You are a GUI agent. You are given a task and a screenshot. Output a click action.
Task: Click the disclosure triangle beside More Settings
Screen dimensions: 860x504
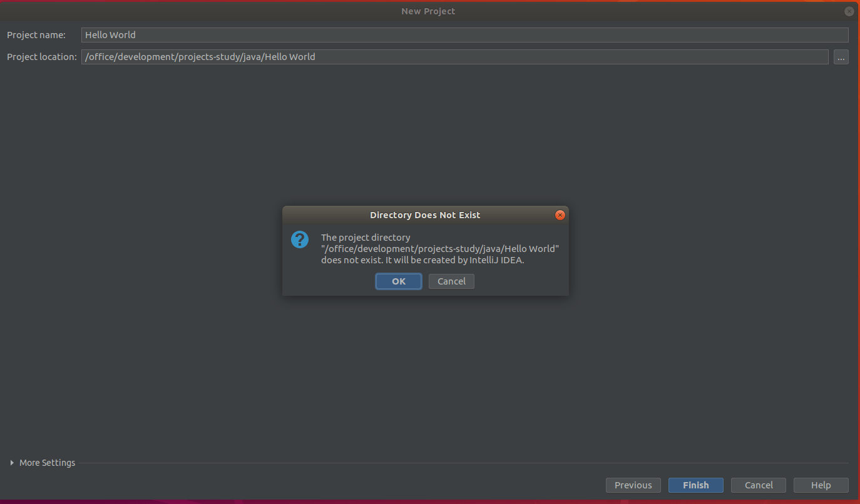pos(11,463)
